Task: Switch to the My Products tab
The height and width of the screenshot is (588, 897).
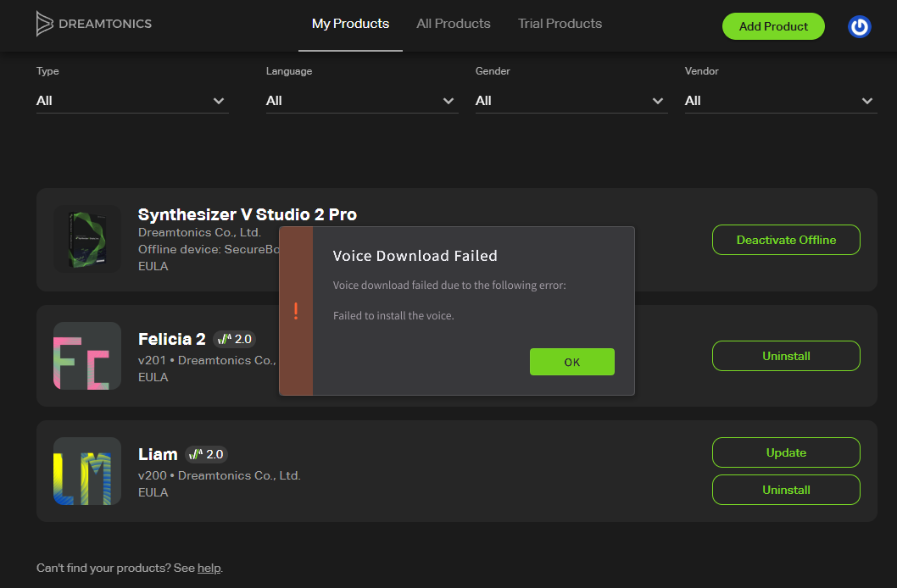Action: point(350,24)
